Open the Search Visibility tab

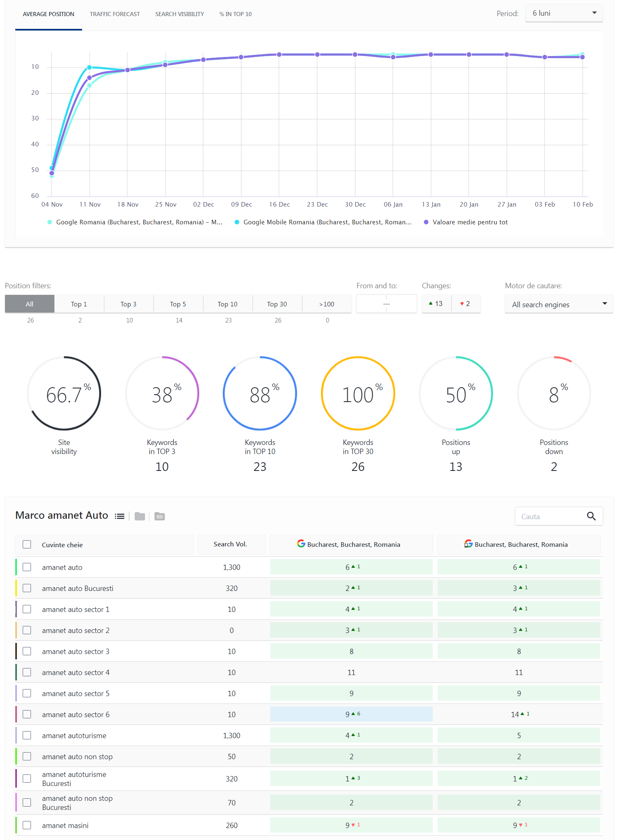click(179, 14)
